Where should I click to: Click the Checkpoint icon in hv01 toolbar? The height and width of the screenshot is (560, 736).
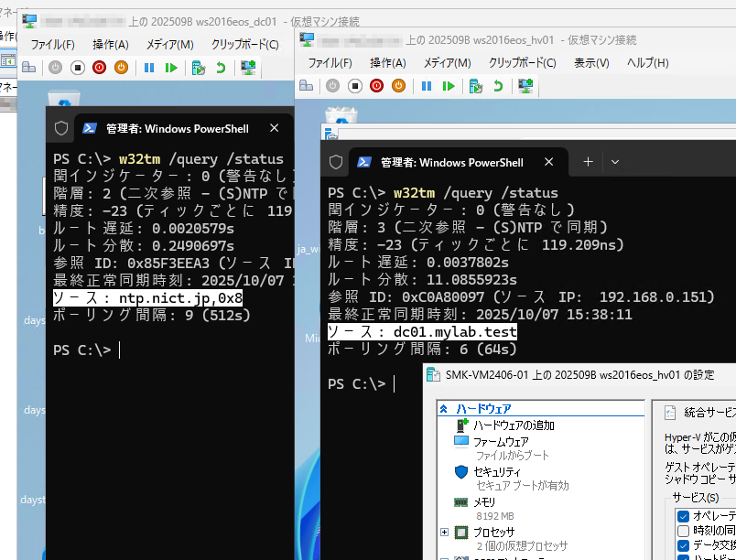(x=477, y=85)
